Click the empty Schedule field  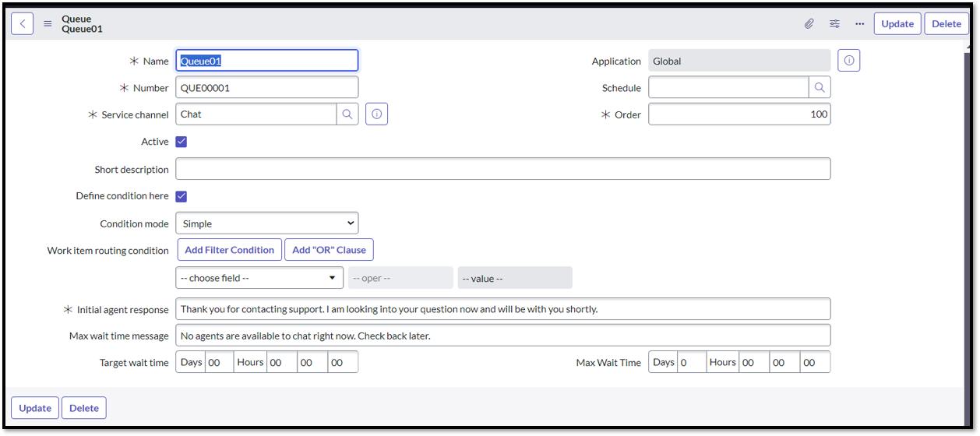(728, 87)
